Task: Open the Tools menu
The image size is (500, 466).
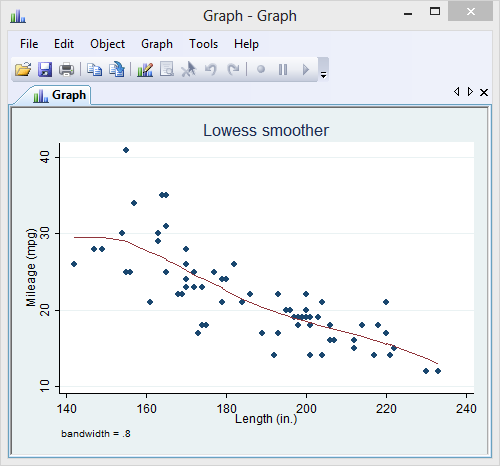Action: [203, 44]
